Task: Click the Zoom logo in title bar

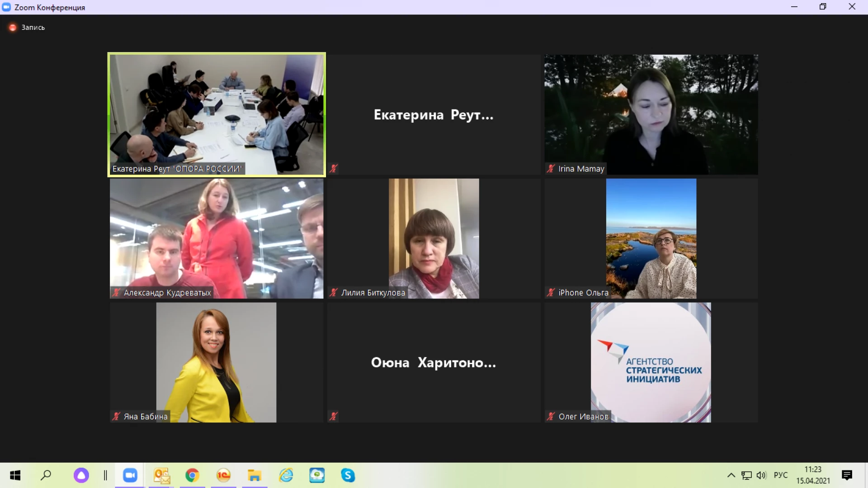Action: tap(6, 7)
